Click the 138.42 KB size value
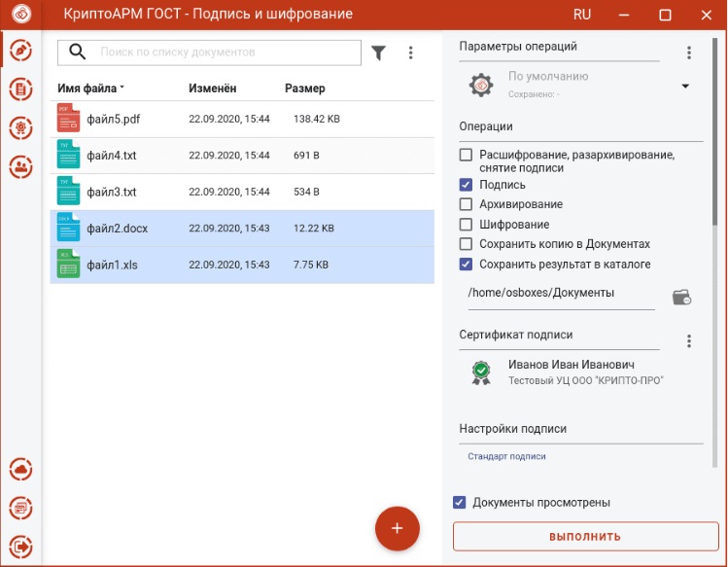Image resolution: width=728 pixels, height=567 pixels. coord(317,119)
